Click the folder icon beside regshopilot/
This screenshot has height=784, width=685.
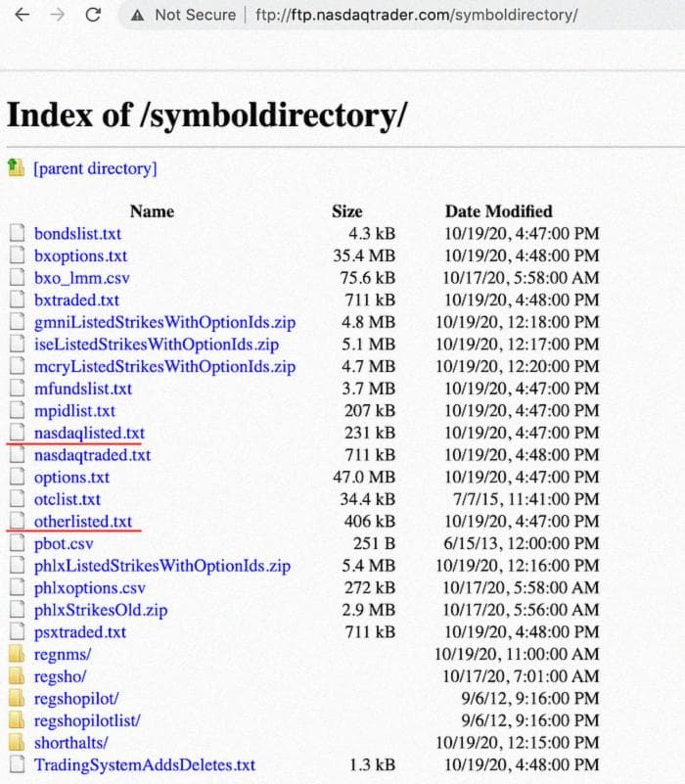17,698
